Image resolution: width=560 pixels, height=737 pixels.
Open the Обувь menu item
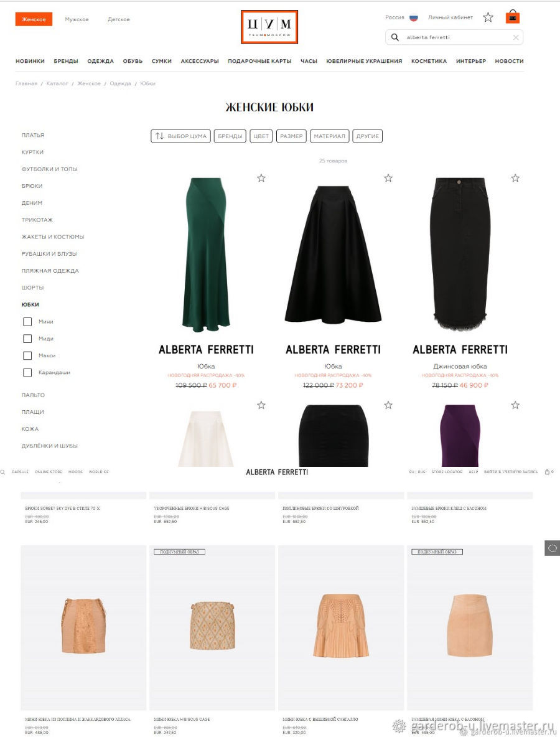coord(133,61)
